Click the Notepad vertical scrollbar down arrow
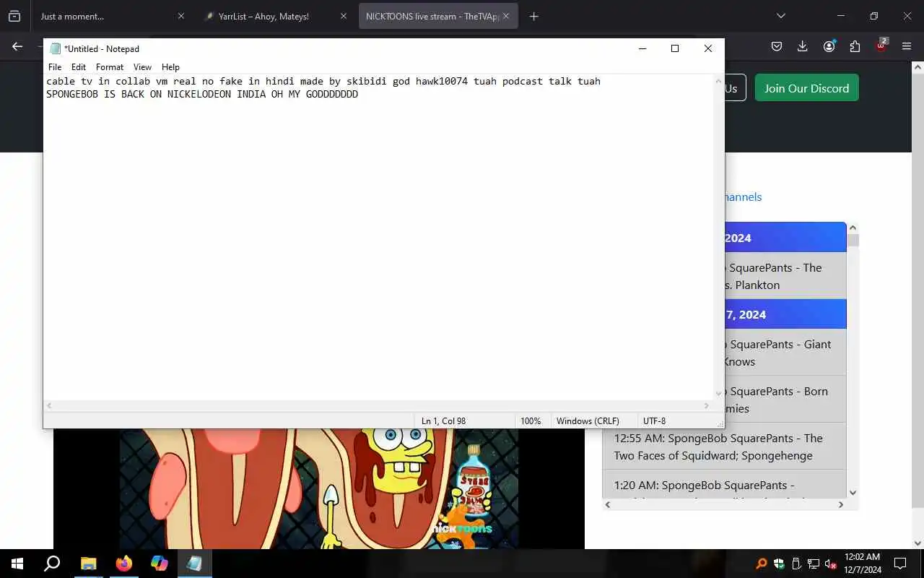Screen dimensions: 924x578 point(718,394)
